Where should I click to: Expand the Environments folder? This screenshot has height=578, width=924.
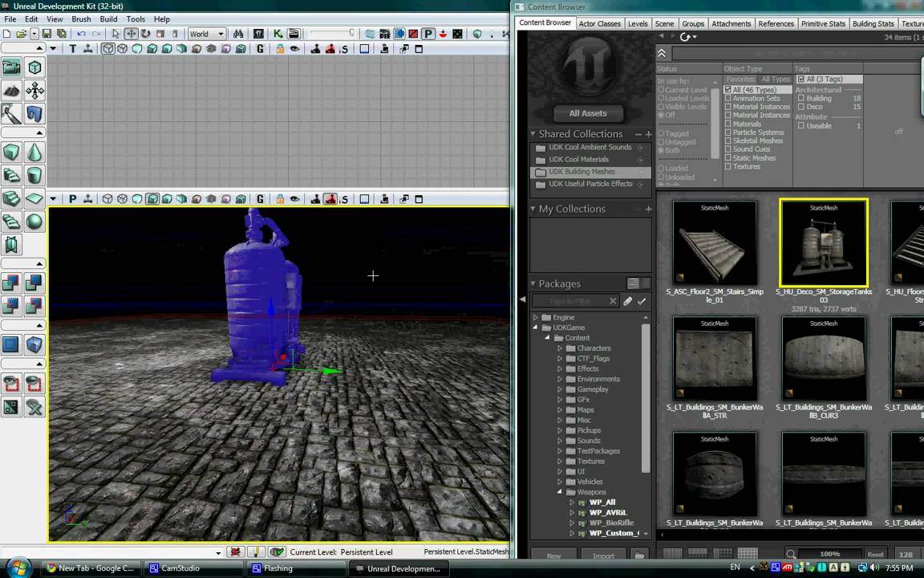click(559, 379)
